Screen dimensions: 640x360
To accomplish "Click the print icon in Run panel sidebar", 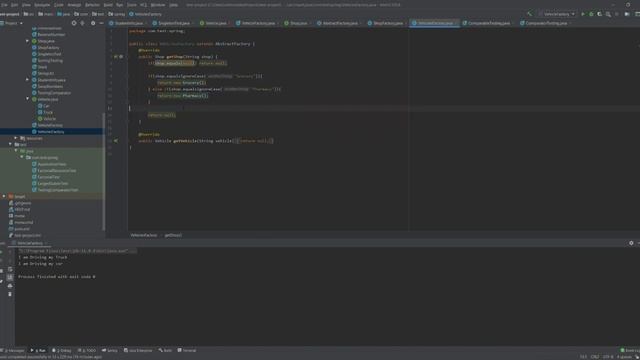I will click(x=10, y=286).
